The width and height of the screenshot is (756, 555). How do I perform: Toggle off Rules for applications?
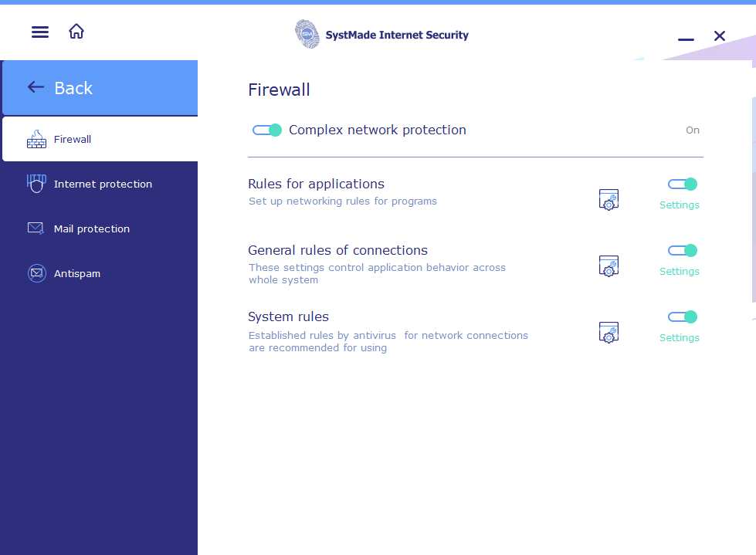tap(681, 184)
